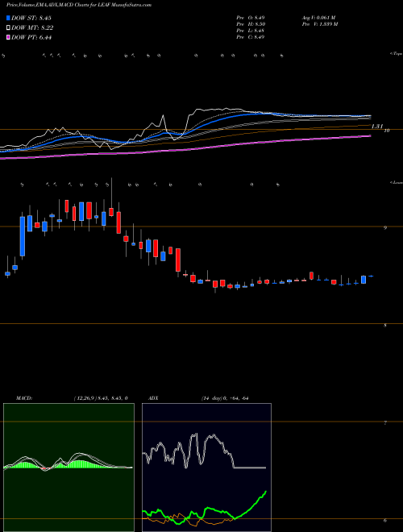Click the ADX parameters '(14 day) 0, +64, -64'
This screenshot has width=403, height=532.
click(225, 398)
